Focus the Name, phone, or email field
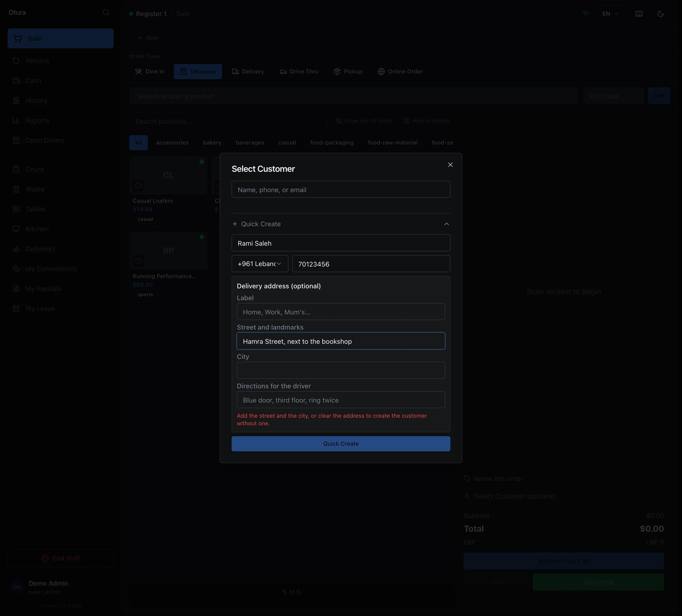The height and width of the screenshot is (616, 682). [x=341, y=190]
